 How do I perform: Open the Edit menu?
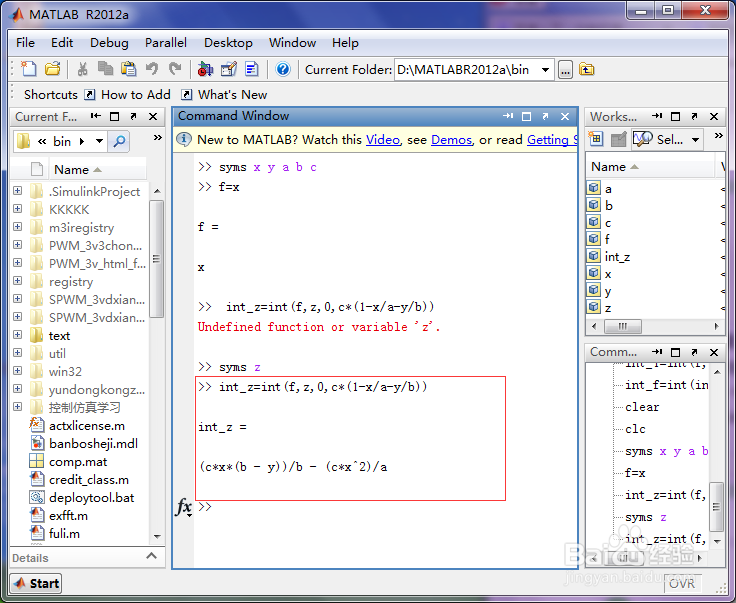62,43
